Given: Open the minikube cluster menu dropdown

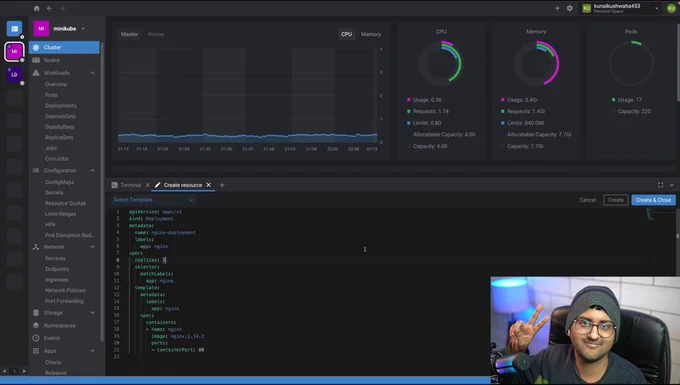Looking at the screenshot, I should point(83,29).
